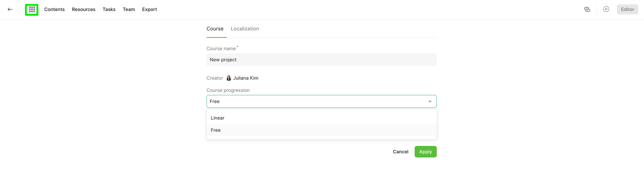Apply the course settings

pyautogui.click(x=425, y=152)
